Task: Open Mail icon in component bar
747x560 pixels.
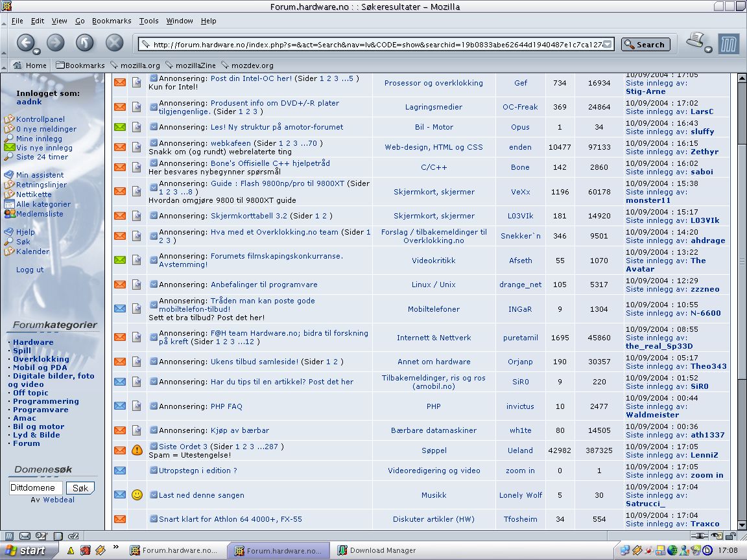Action: pos(25,536)
